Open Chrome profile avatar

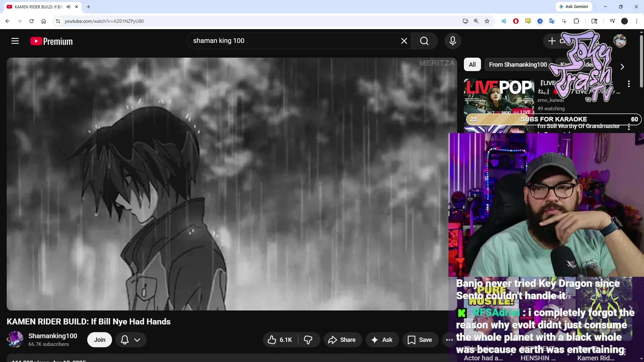pos(624,21)
